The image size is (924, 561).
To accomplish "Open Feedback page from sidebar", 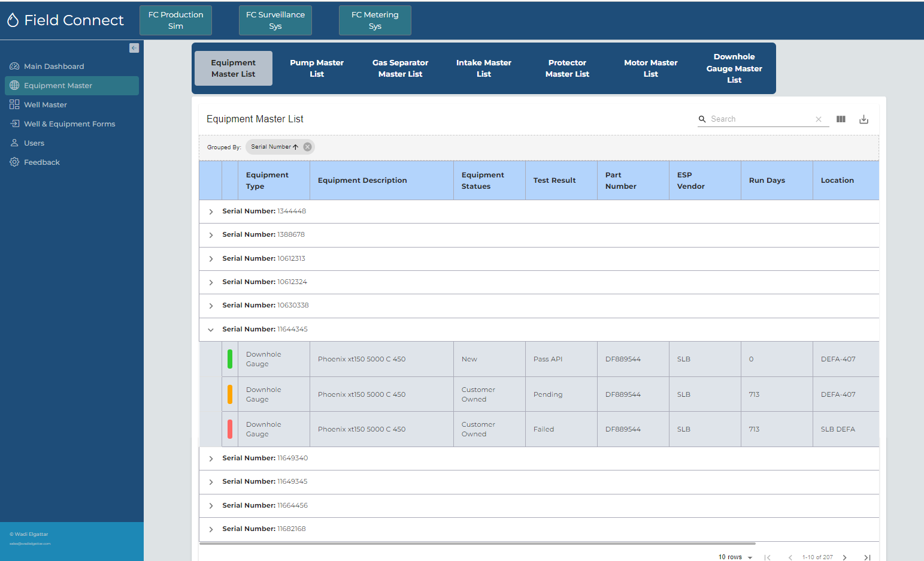I will click(x=72, y=162).
